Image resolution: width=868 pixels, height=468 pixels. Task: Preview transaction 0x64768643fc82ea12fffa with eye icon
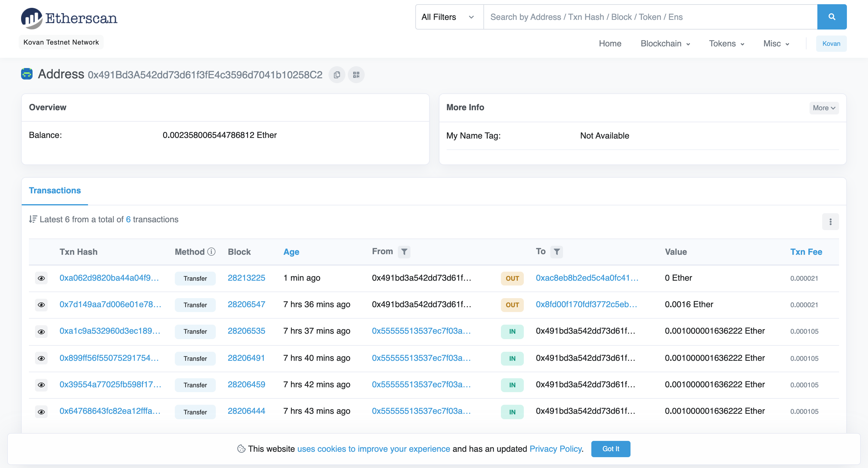click(x=41, y=412)
